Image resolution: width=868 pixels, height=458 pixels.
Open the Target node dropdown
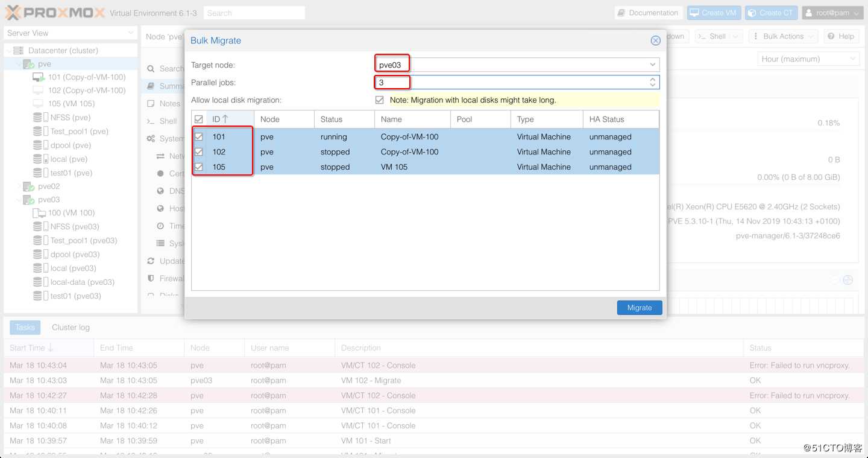click(652, 65)
